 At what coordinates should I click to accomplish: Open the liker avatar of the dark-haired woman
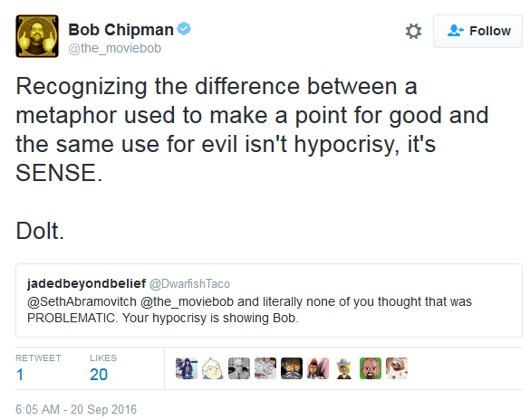pos(187,368)
